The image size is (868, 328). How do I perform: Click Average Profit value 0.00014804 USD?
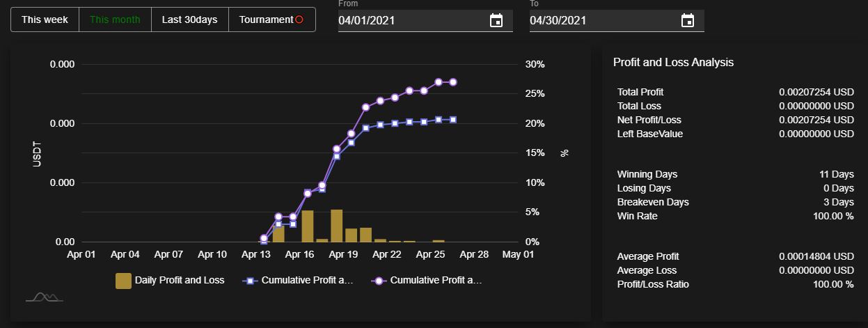point(816,256)
